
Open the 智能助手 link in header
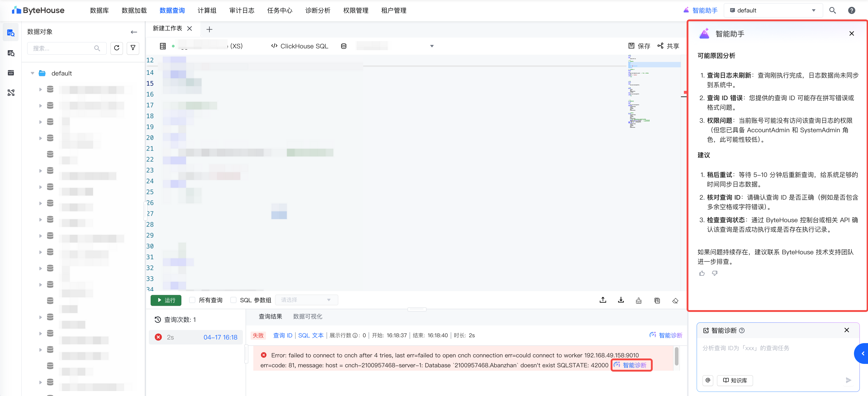(700, 10)
